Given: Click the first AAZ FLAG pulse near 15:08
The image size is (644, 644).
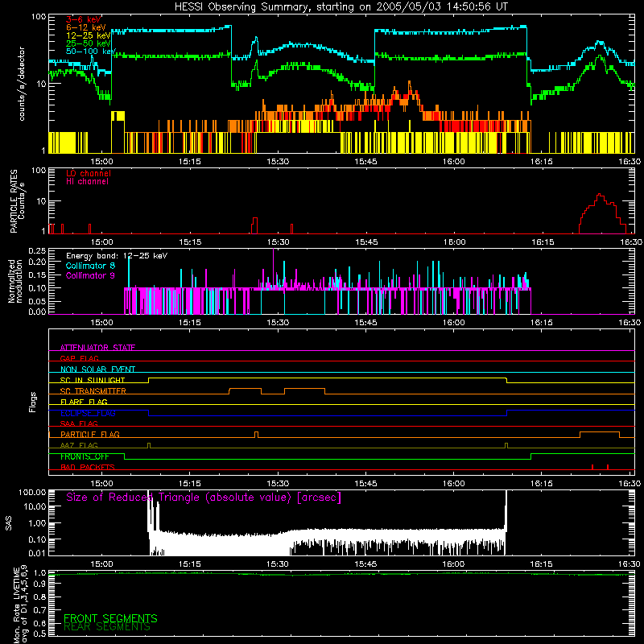Looking at the screenshot, I should [x=149, y=445].
